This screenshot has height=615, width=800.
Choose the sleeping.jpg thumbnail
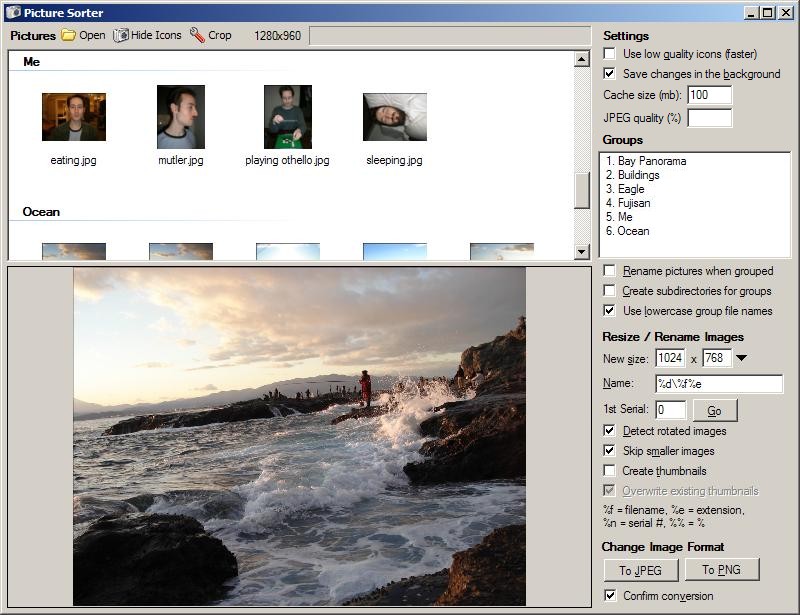pos(394,117)
